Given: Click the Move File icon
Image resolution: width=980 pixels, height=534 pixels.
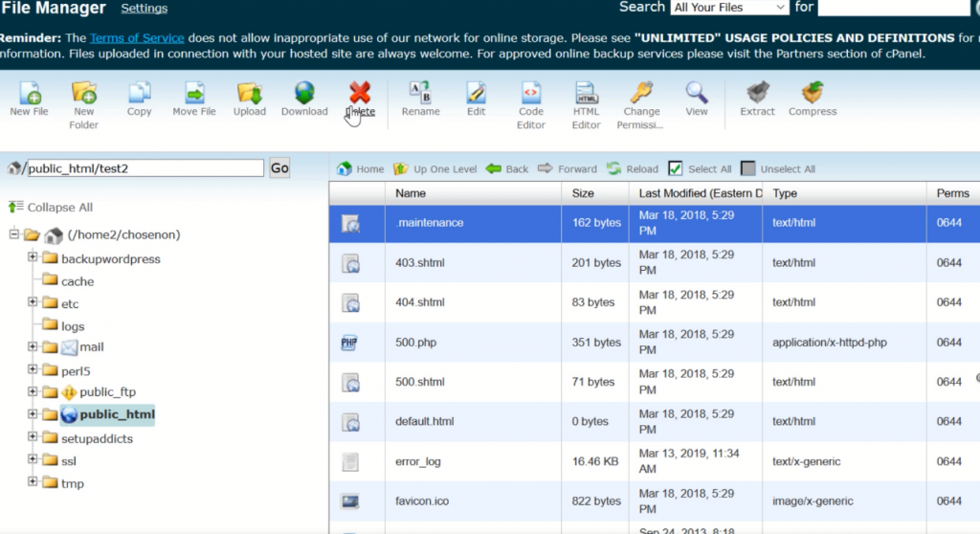Looking at the screenshot, I should (x=194, y=93).
